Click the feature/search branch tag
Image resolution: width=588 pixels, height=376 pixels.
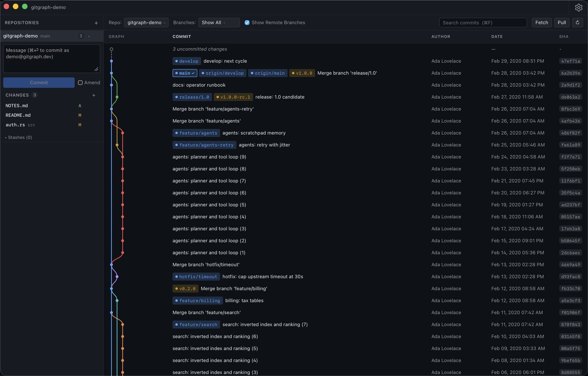(196, 325)
